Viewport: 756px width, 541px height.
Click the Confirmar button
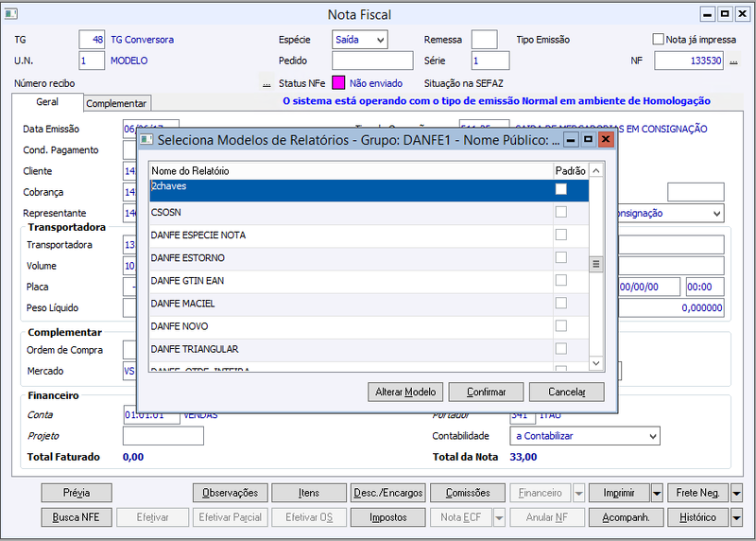(486, 392)
